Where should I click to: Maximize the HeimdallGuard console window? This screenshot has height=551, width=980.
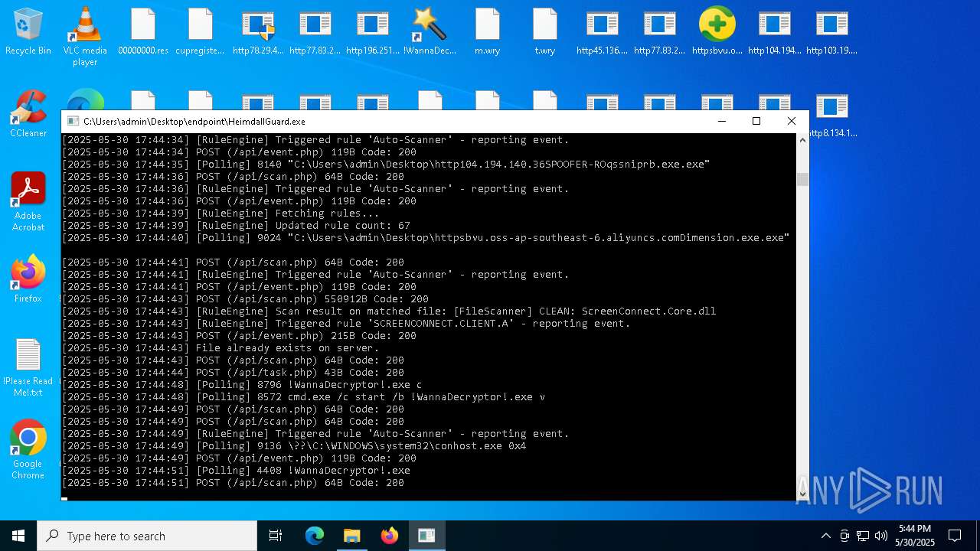[x=756, y=121]
